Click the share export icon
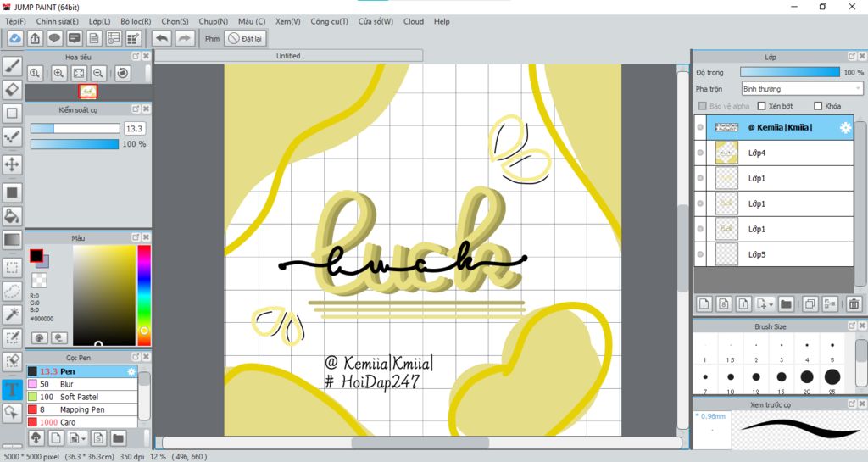Viewport: 868px width, 462px height. click(35, 38)
